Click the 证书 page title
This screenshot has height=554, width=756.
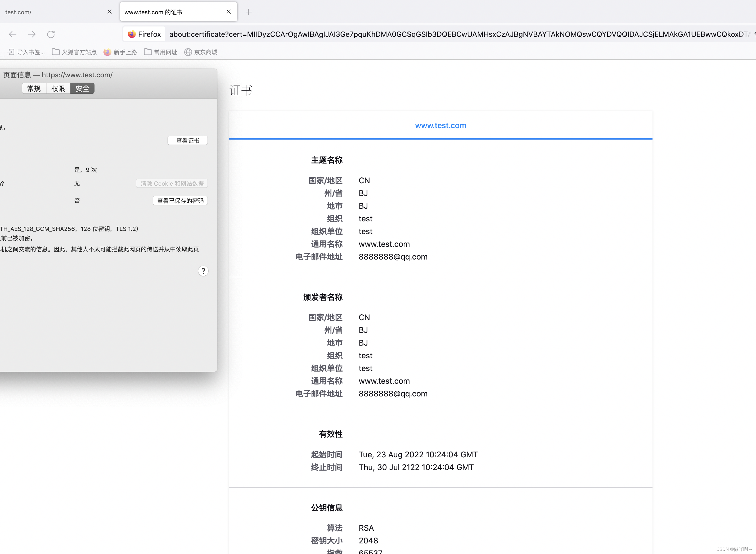[241, 90]
